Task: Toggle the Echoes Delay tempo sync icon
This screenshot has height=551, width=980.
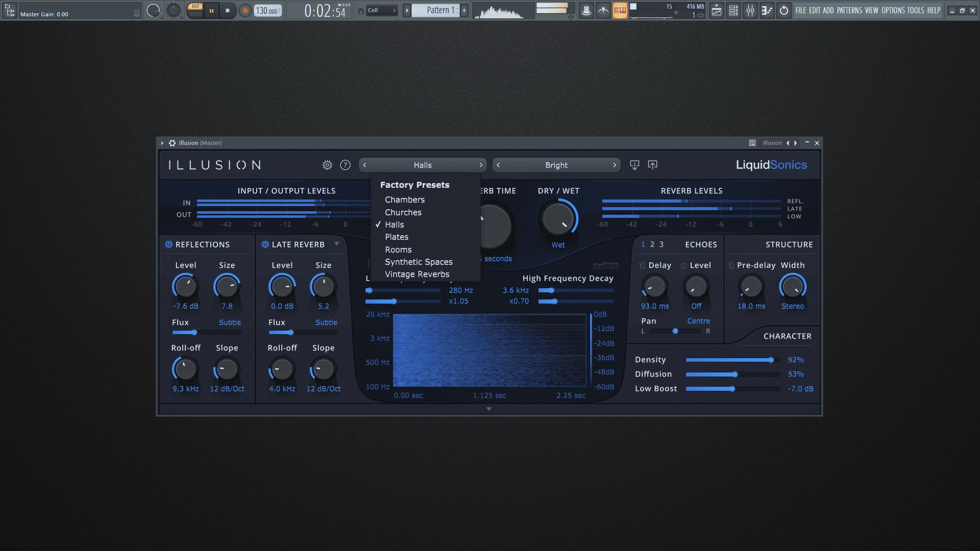Action: click(x=642, y=265)
